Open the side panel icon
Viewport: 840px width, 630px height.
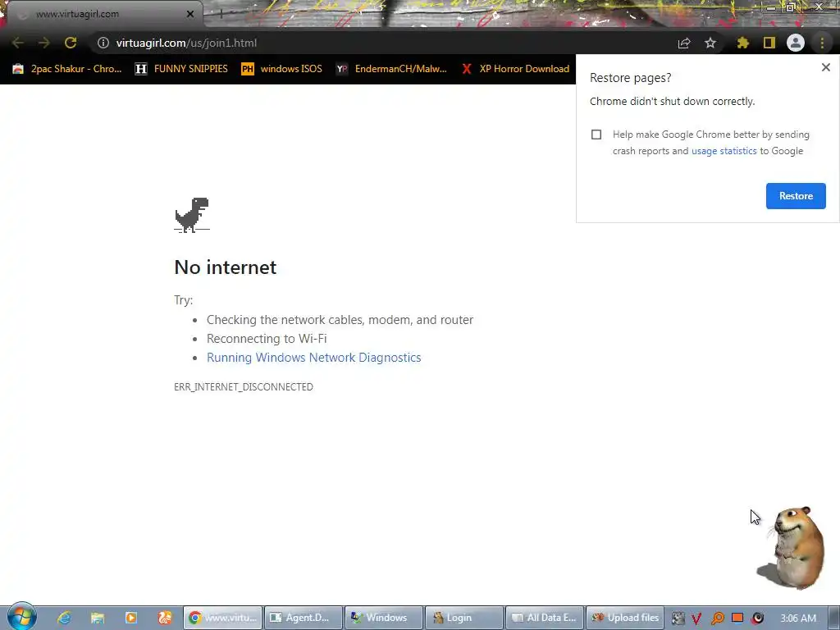coord(769,43)
